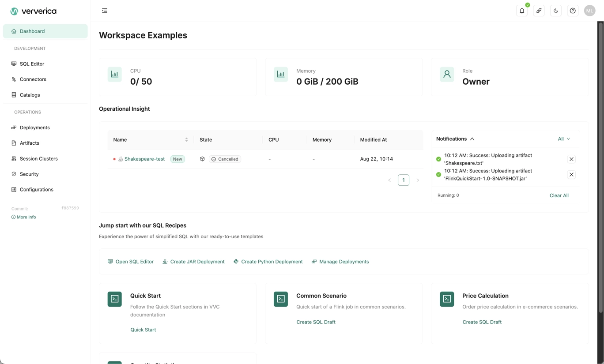The width and height of the screenshot is (604, 364).
Task: Sort the table by Name column
Action: [186, 139]
